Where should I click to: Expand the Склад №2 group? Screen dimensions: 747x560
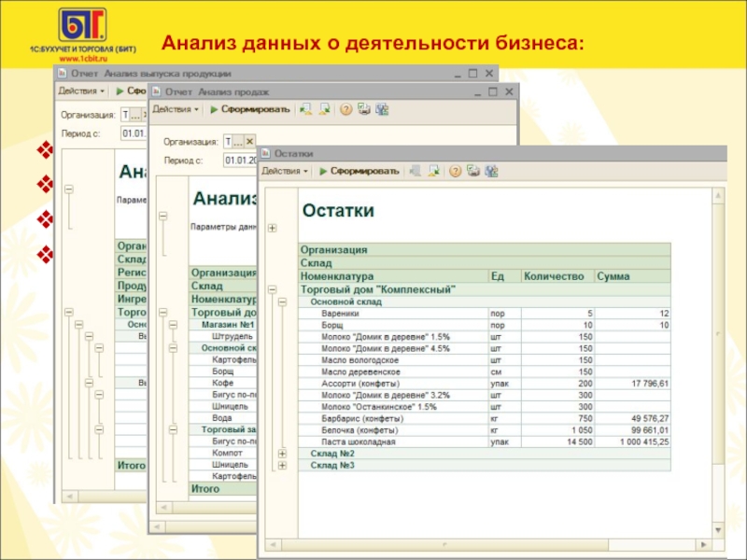(283, 453)
